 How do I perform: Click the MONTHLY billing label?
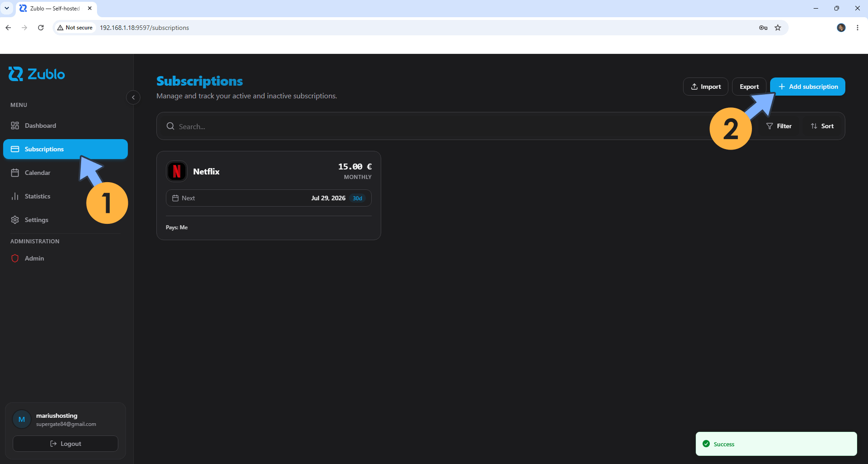pos(358,177)
